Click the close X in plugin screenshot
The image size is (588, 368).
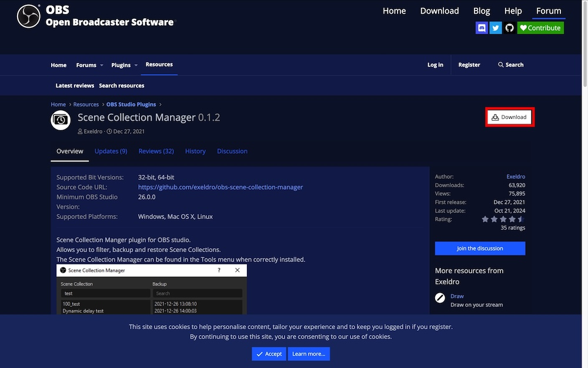(238, 270)
